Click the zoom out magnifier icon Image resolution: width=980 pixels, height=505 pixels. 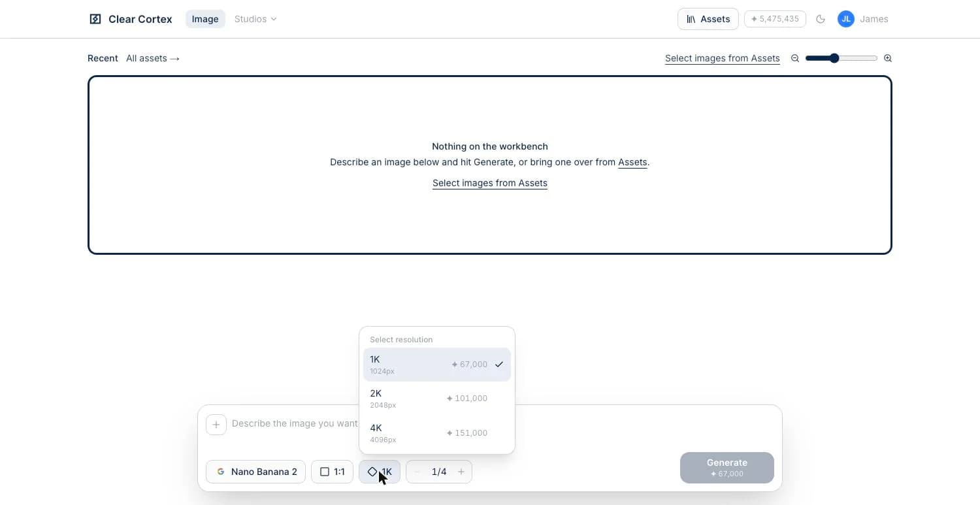pos(795,58)
